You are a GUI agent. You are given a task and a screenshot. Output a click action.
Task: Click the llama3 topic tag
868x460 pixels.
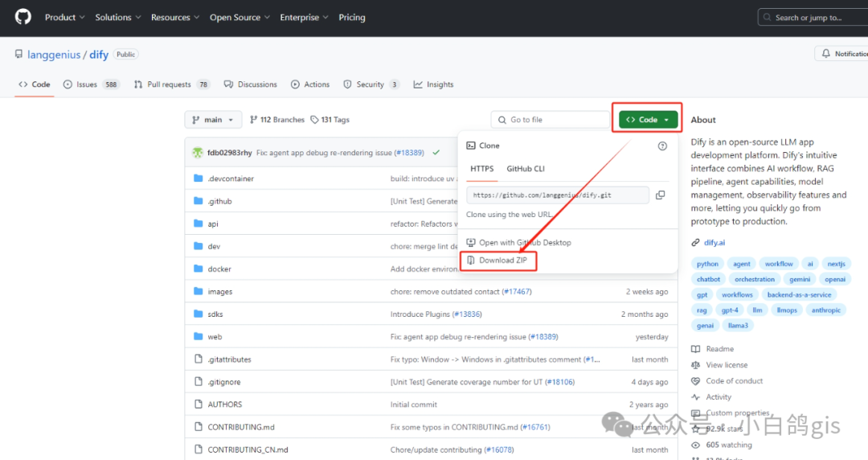tap(738, 326)
